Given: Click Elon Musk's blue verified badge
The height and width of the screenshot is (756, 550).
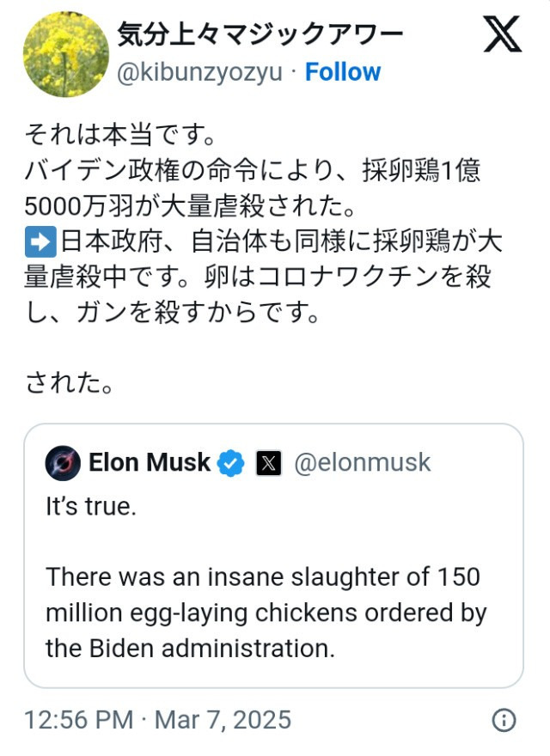Looking at the screenshot, I should pyautogui.click(x=230, y=463).
